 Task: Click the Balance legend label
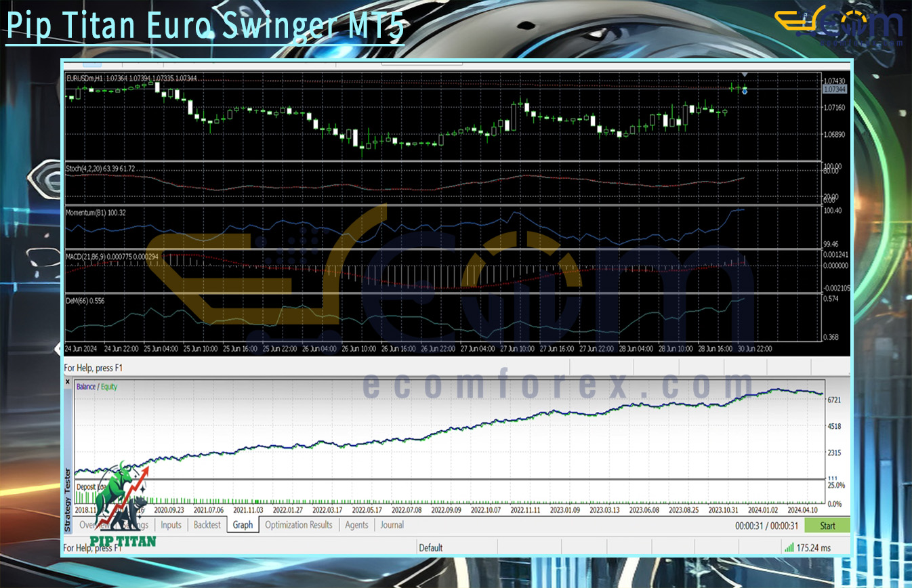coord(86,387)
